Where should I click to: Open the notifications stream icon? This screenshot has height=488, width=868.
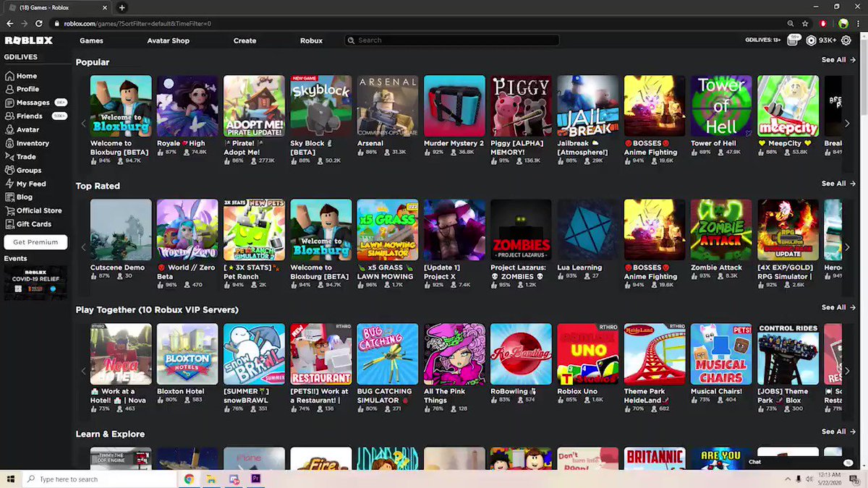(793, 40)
